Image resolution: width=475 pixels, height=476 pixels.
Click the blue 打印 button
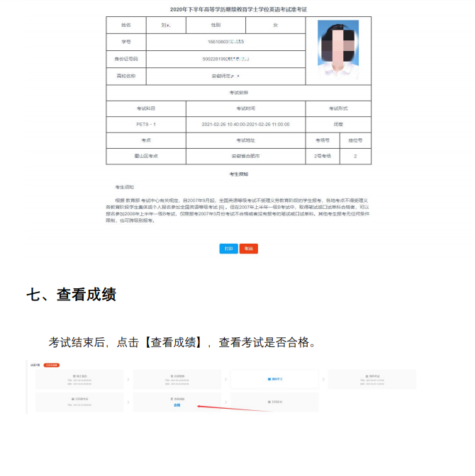[228, 249]
